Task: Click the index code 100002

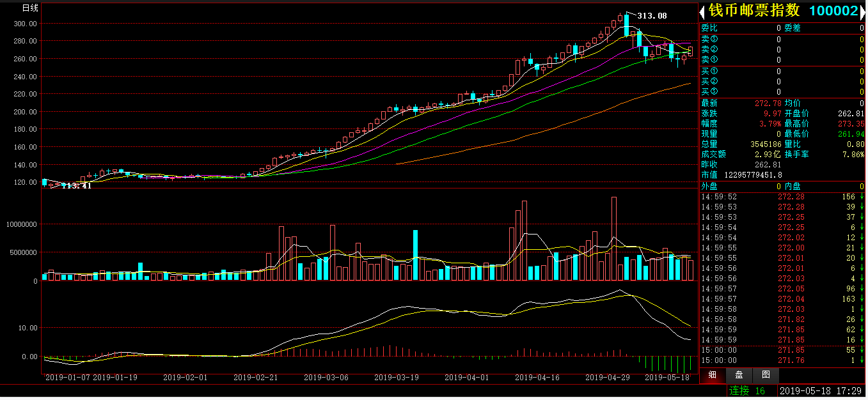Action: pyautogui.click(x=833, y=11)
